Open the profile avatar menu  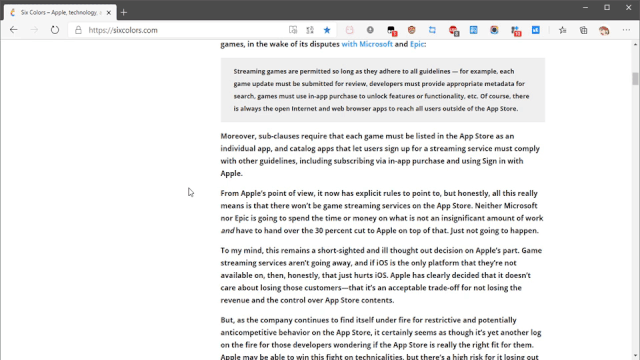point(604,30)
